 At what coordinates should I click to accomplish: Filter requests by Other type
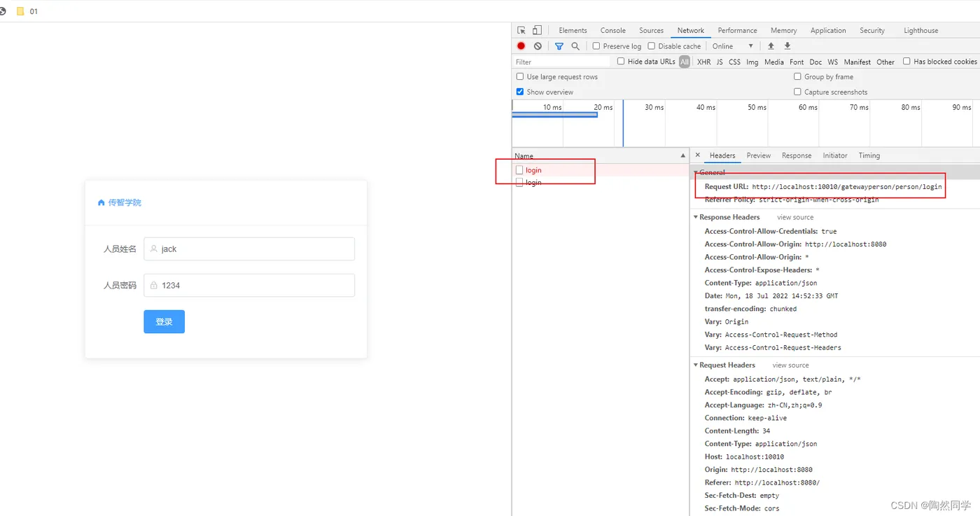coord(885,62)
